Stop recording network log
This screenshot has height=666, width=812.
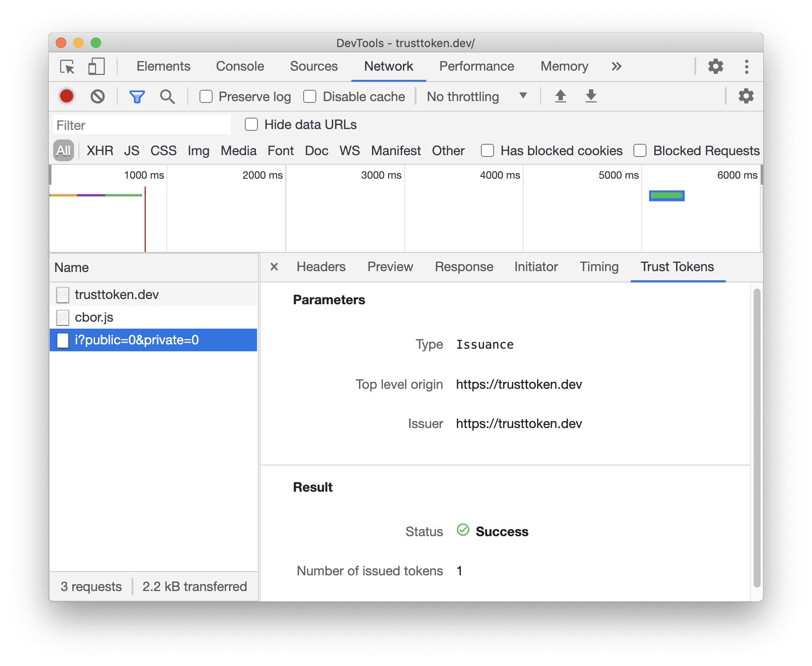pyautogui.click(x=66, y=96)
